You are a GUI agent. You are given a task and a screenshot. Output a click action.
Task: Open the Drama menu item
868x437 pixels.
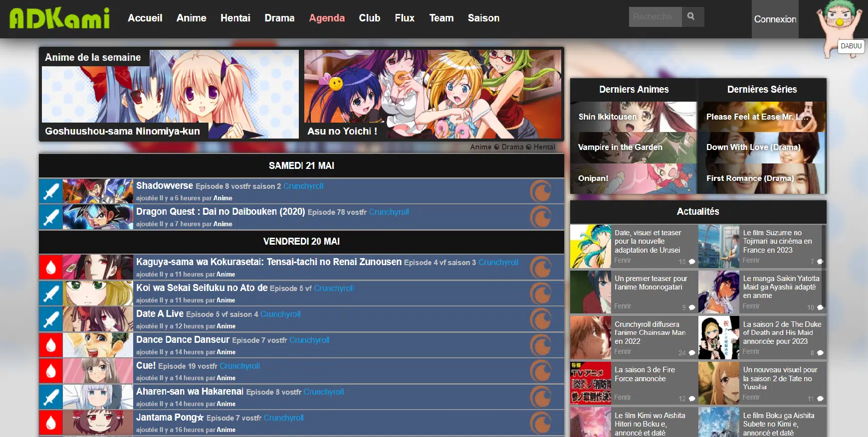(x=279, y=18)
